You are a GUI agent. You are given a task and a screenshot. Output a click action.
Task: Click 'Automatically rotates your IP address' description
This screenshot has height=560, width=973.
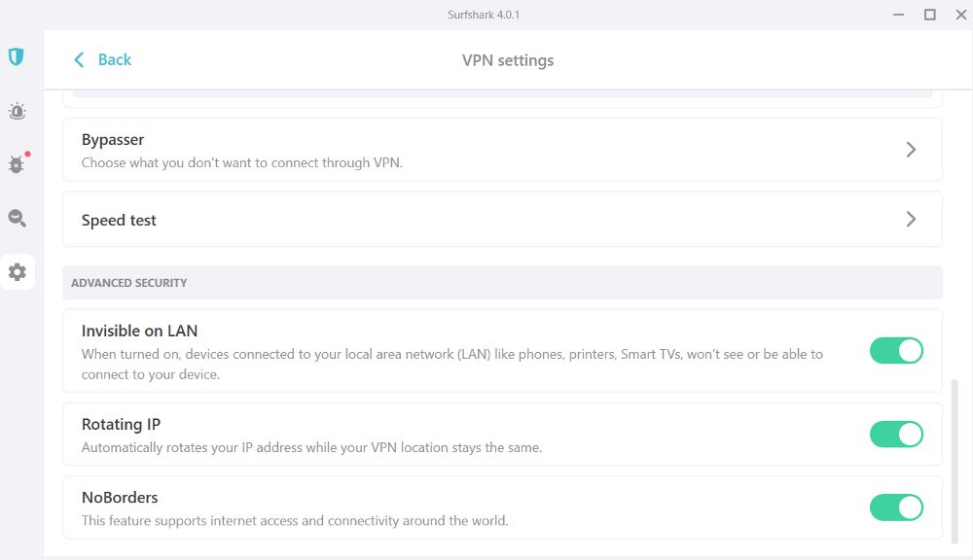(311, 448)
